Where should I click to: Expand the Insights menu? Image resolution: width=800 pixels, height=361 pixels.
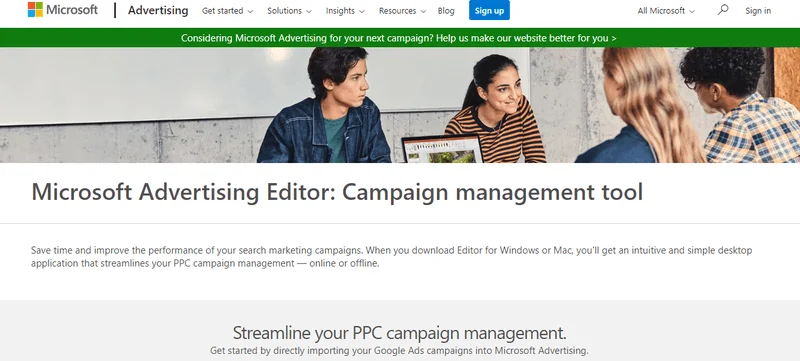tap(345, 11)
